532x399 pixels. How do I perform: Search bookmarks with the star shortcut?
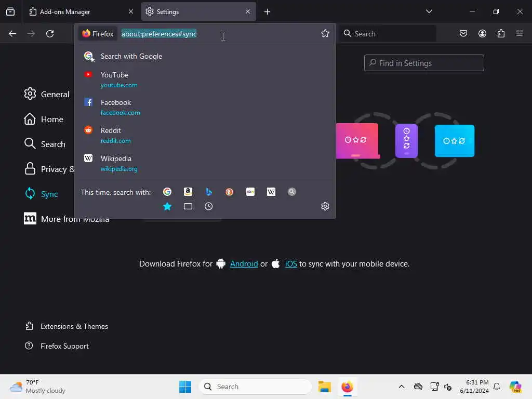click(x=167, y=206)
